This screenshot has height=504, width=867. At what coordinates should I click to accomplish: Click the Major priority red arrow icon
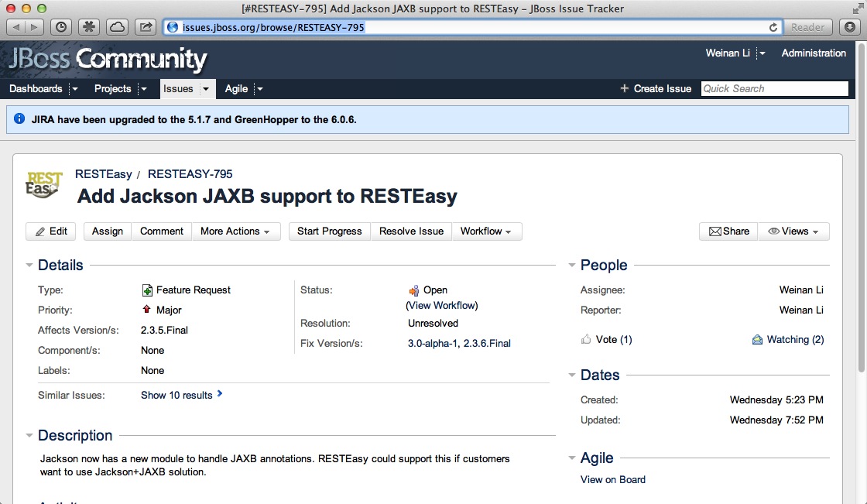pos(146,309)
